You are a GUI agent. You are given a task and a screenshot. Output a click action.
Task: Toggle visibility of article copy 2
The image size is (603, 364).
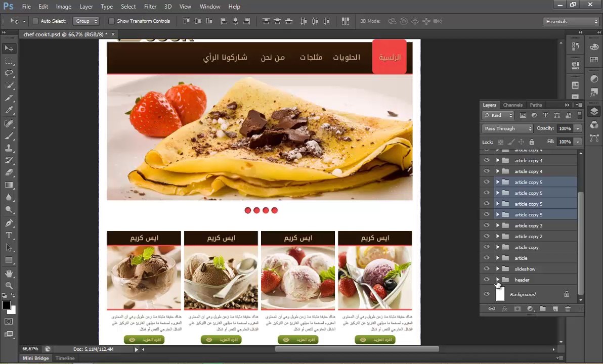click(x=487, y=236)
